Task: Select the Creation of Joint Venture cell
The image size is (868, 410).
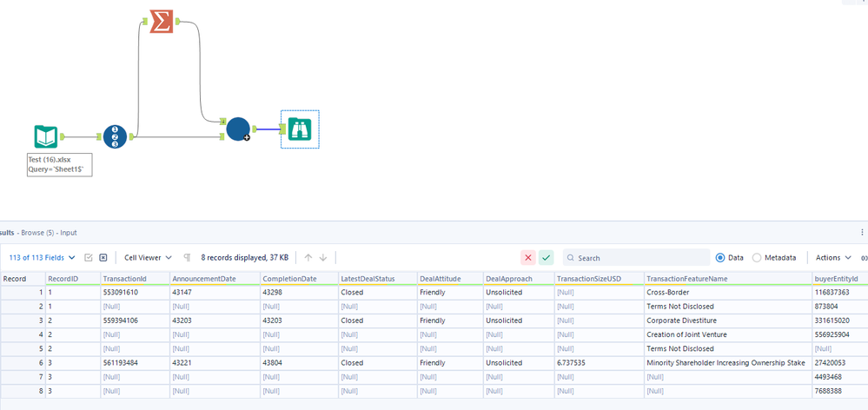Action: click(x=728, y=334)
